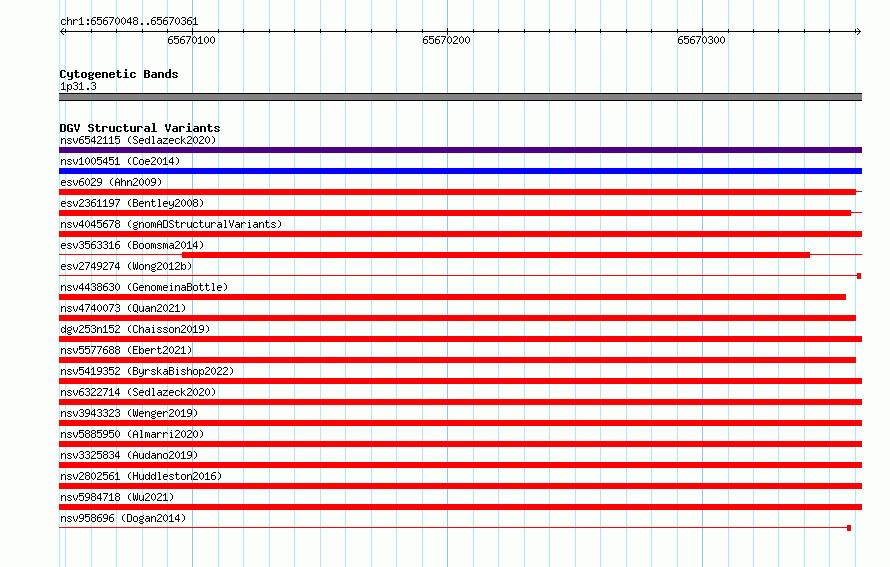Click the small red esv2749274 end block
This screenshot has height=567, width=890.
tap(859, 276)
